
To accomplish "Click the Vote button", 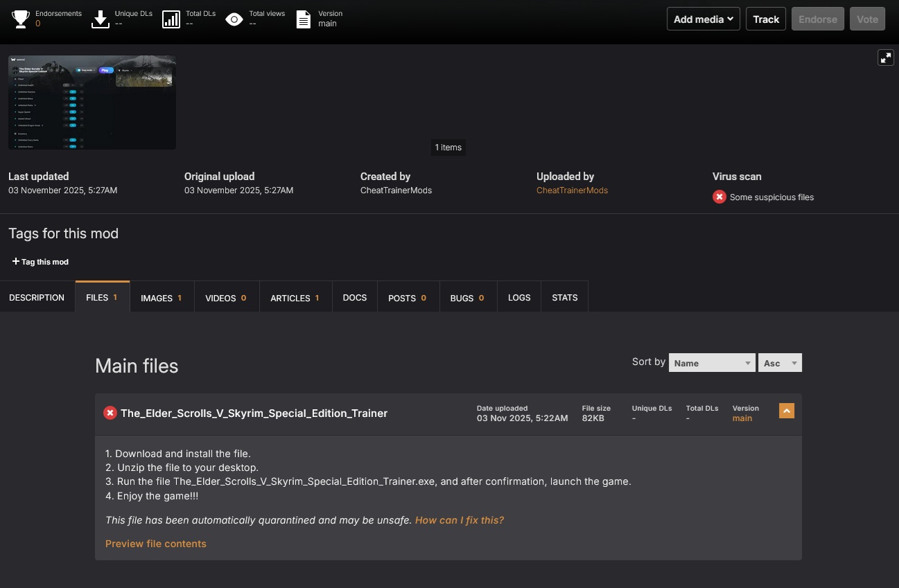I will click(867, 19).
